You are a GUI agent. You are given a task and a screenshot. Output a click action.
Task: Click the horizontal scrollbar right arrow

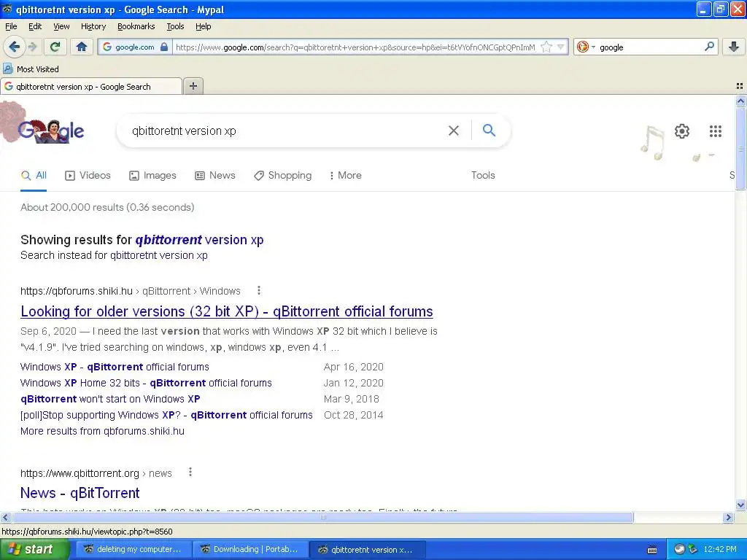728,517
